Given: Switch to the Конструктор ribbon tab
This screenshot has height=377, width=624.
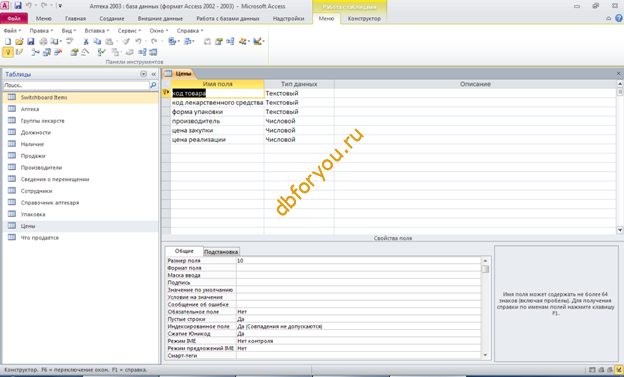Looking at the screenshot, I should coord(364,19).
